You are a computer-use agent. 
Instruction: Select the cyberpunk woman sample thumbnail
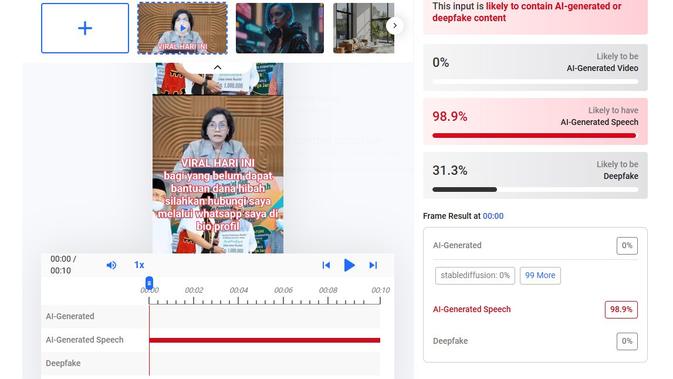(280, 28)
